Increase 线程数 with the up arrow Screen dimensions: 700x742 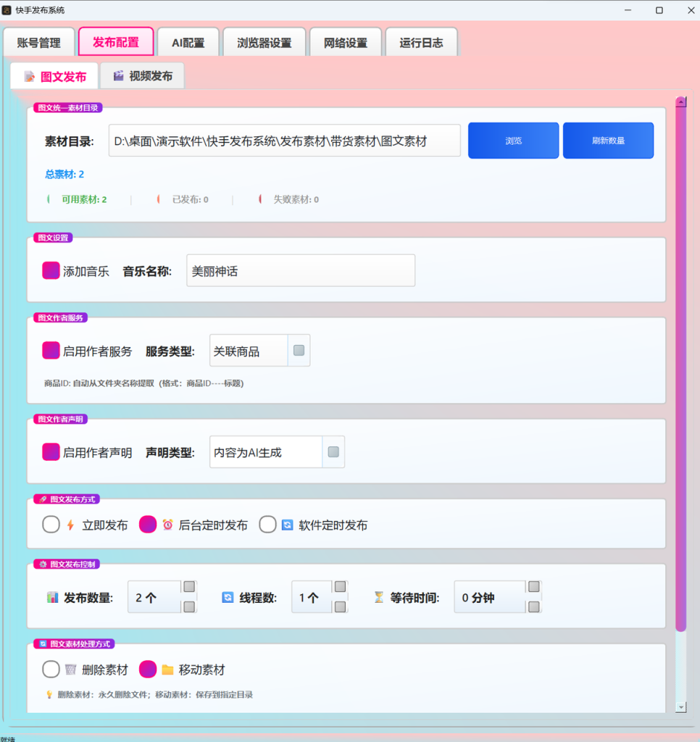340,587
